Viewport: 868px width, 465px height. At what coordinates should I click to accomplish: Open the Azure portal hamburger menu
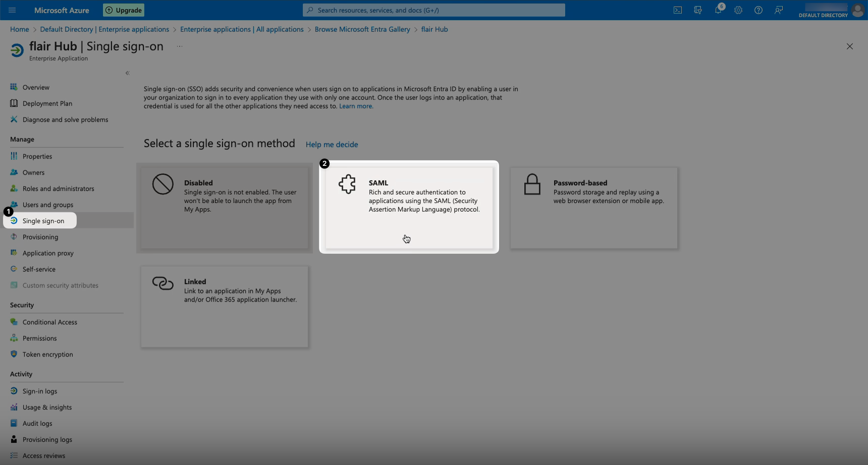pyautogui.click(x=12, y=10)
